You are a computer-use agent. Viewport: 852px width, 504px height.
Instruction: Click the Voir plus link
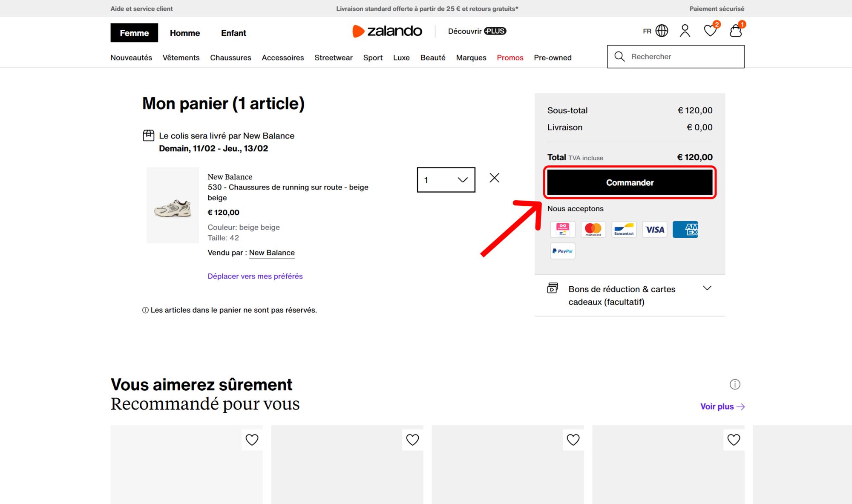tap(722, 406)
